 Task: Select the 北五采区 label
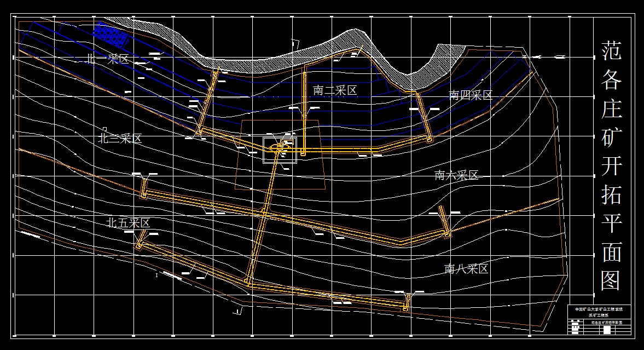tap(128, 223)
